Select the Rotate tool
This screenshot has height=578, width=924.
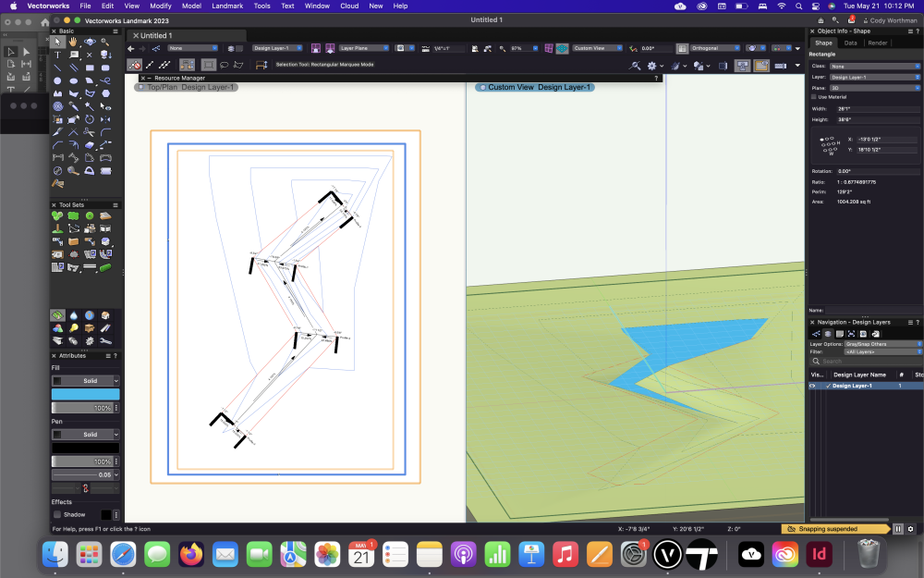coord(88,119)
